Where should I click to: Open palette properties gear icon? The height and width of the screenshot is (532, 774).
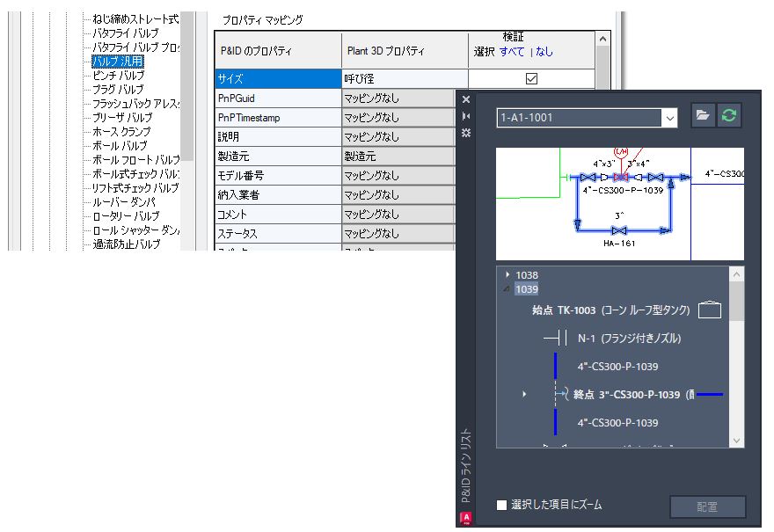click(466, 132)
